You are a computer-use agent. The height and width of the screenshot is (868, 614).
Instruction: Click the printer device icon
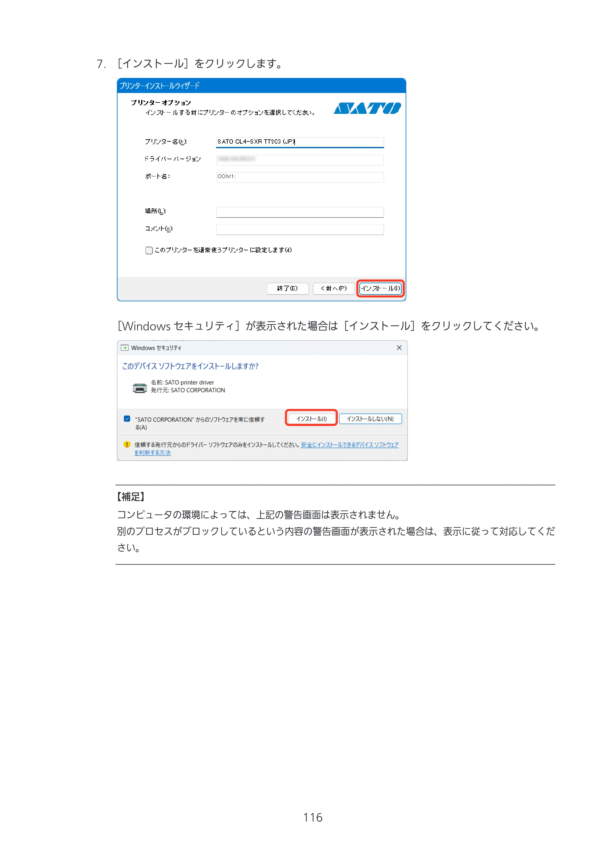click(140, 388)
